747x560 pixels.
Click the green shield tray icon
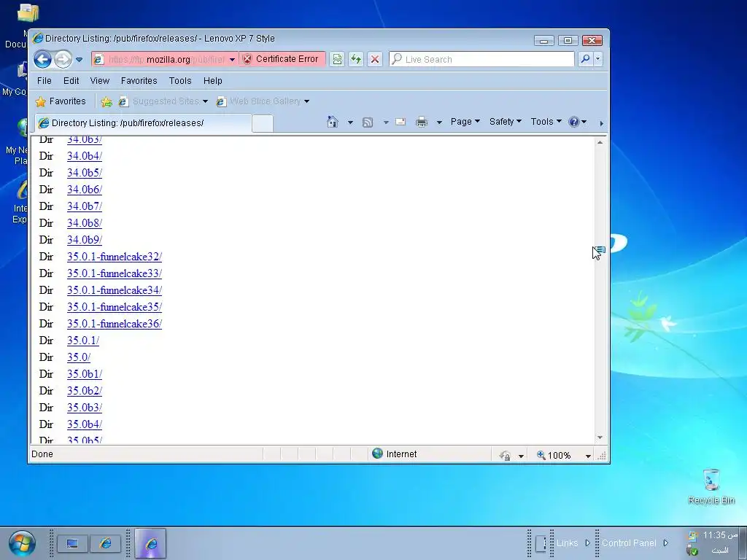pos(693,551)
